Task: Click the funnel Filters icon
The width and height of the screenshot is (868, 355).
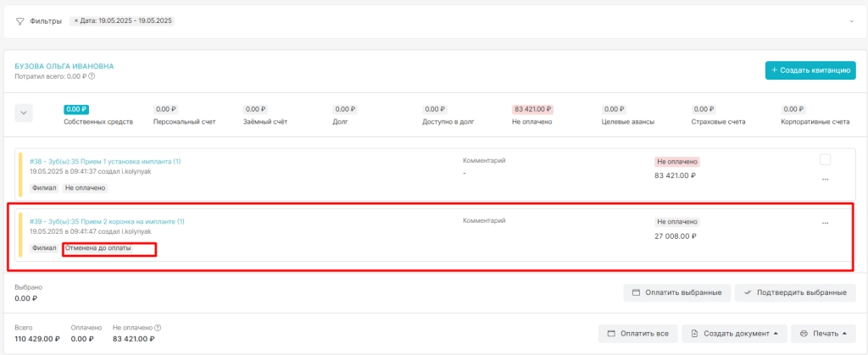Action: point(20,21)
